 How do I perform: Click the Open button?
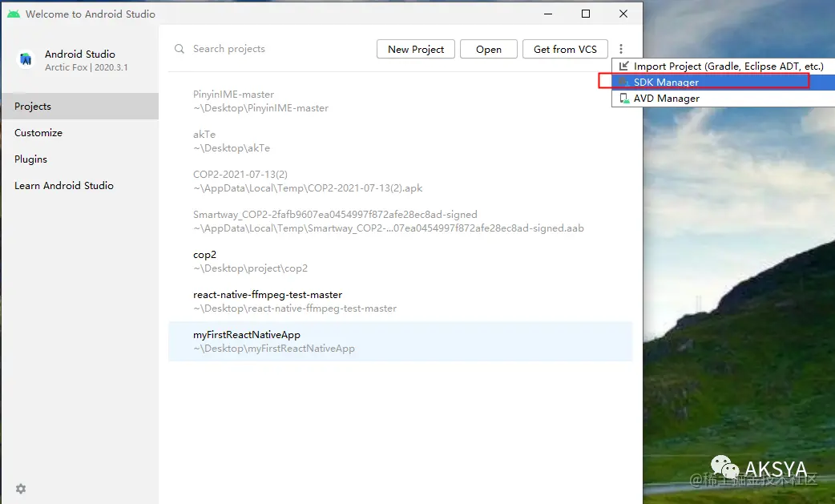click(x=489, y=49)
